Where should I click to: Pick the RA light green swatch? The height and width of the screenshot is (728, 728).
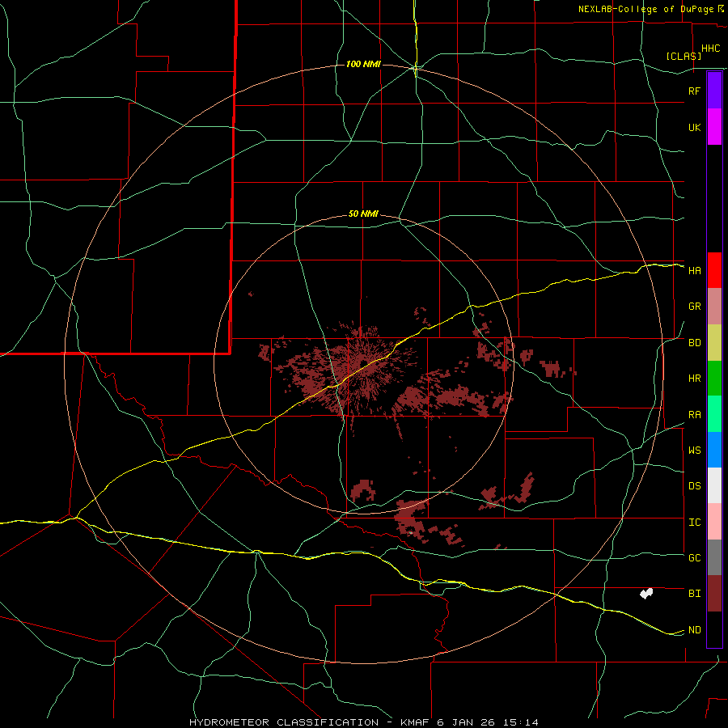(714, 414)
